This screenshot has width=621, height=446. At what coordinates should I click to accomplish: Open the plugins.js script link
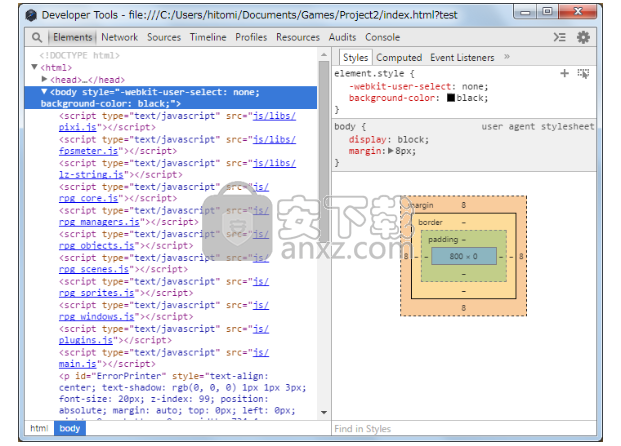point(86,340)
